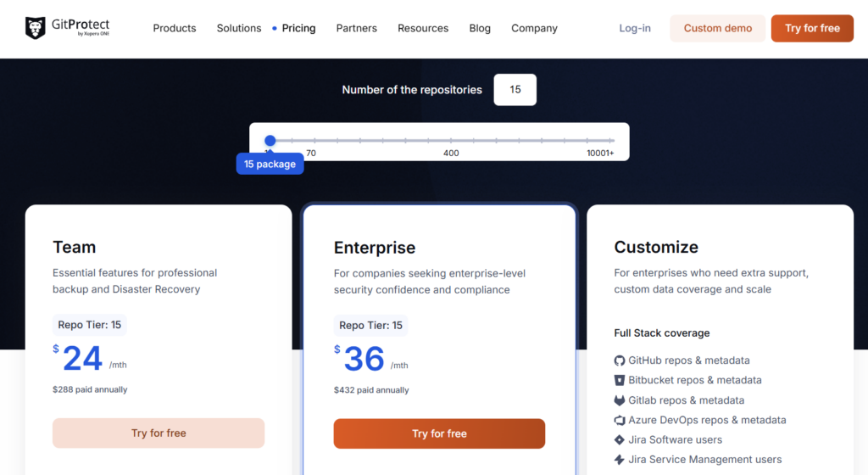Open the Partners menu
The width and height of the screenshot is (868, 475).
click(x=357, y=28)
